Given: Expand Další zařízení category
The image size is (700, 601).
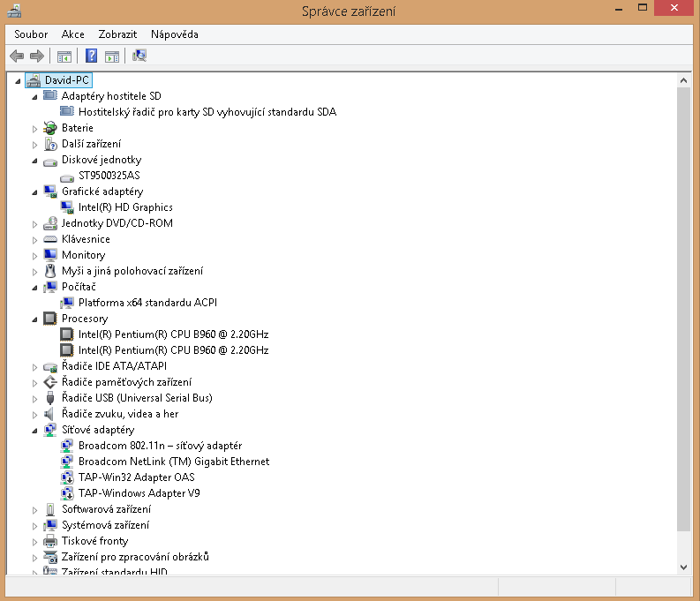Looking at the screenshot, I should (34, 145).
